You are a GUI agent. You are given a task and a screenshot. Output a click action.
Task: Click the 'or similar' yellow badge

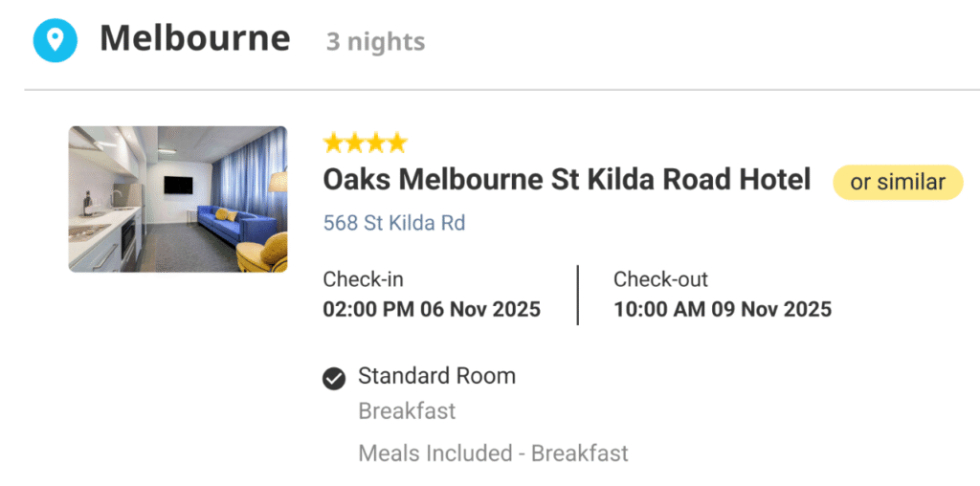pyautogui.click(x=898, y=183)
